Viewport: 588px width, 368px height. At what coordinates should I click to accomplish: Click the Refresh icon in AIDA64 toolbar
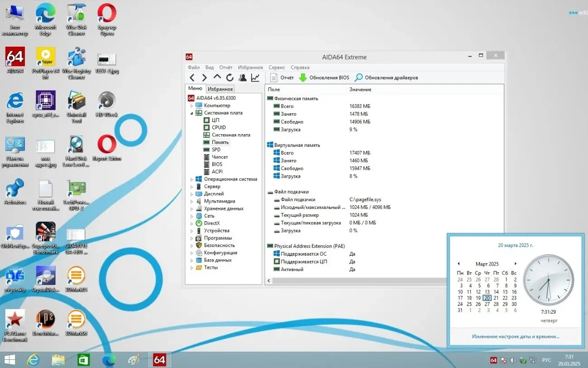[x=230, y=77]
